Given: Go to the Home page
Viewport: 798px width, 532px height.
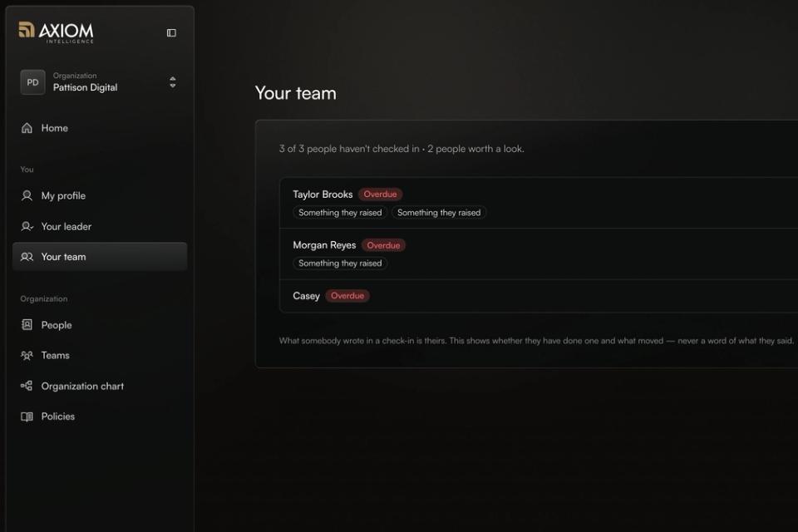Looking at the screenshot, I should click(100, 128).
